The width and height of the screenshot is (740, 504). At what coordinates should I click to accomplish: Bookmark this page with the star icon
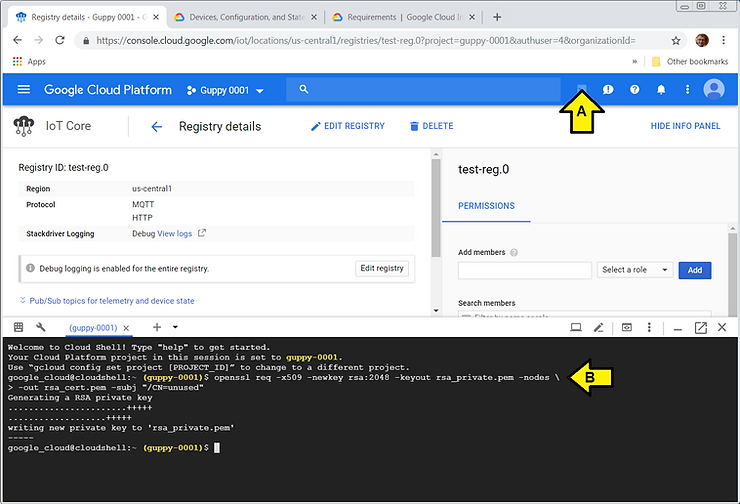pyautogui.click(x=676, y=41)
